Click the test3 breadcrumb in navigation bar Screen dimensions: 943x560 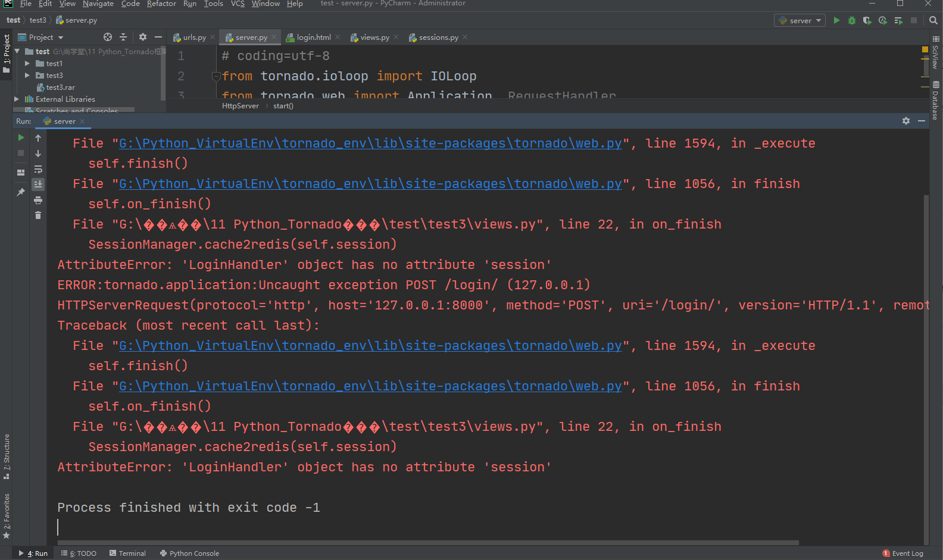[38, 20]
